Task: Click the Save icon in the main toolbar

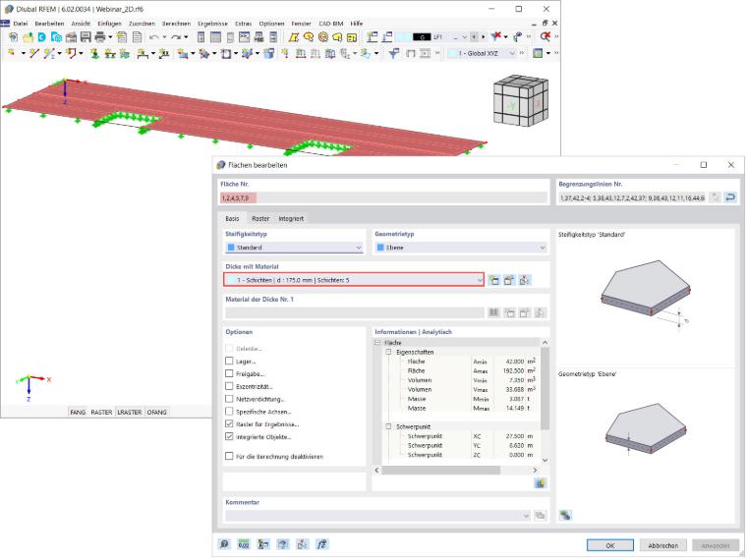Action: pos(86,36)
